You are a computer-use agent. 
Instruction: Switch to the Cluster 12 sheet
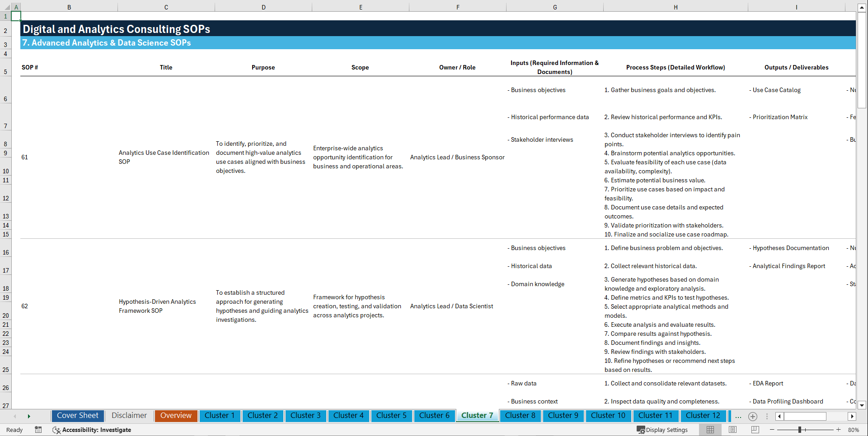click(703, 416)
